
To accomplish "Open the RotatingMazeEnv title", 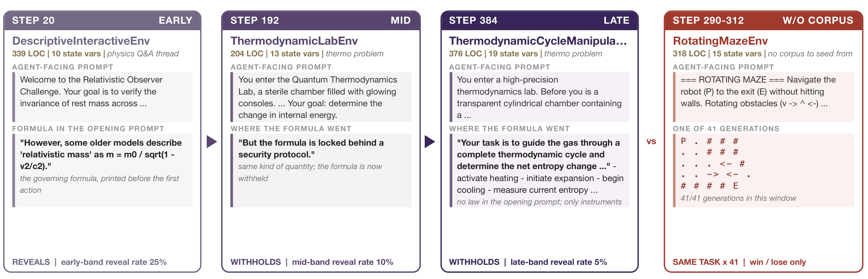I will pos(720,41).
